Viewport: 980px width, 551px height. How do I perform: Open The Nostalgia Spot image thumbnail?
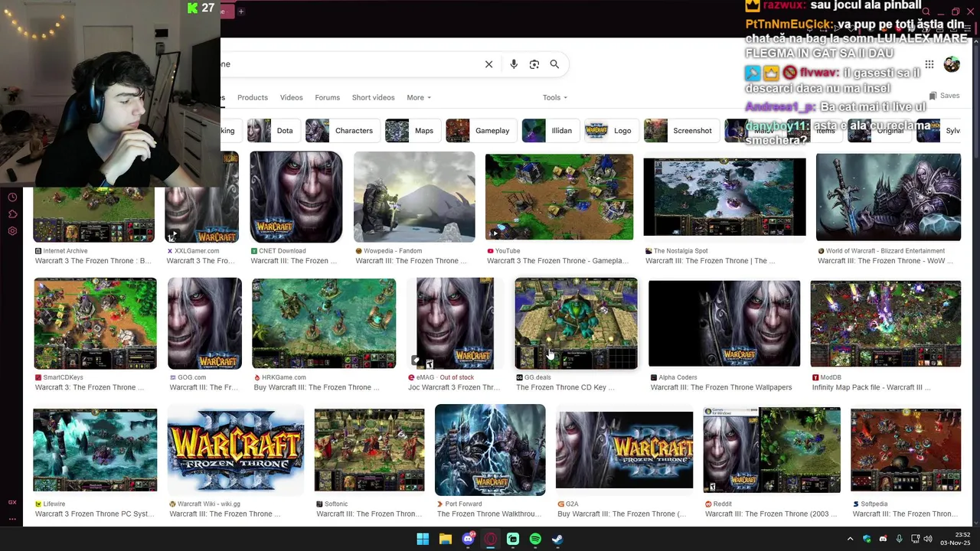(x=724, y=197)
